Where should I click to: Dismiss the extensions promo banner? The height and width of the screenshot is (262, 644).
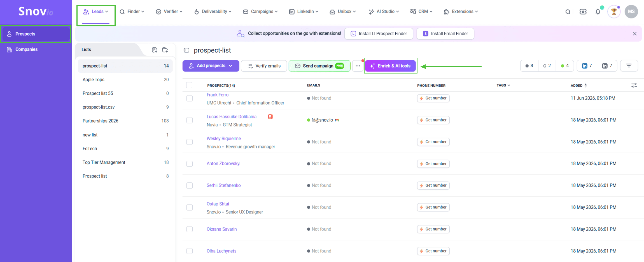tap(635, 34)
